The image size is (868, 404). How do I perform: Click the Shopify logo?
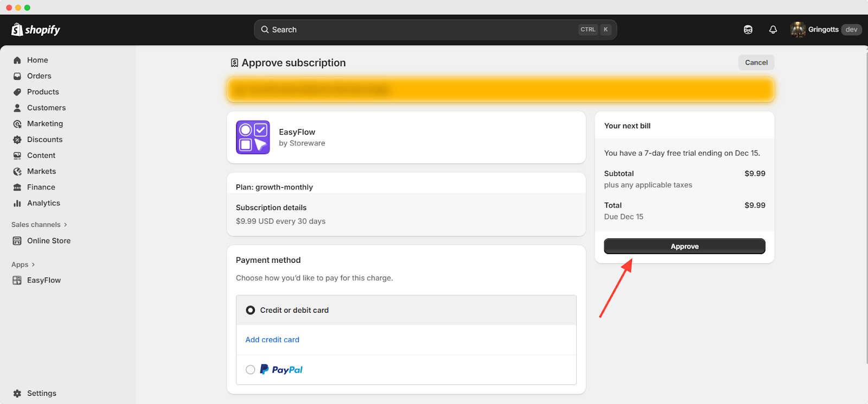coord(36,29)
